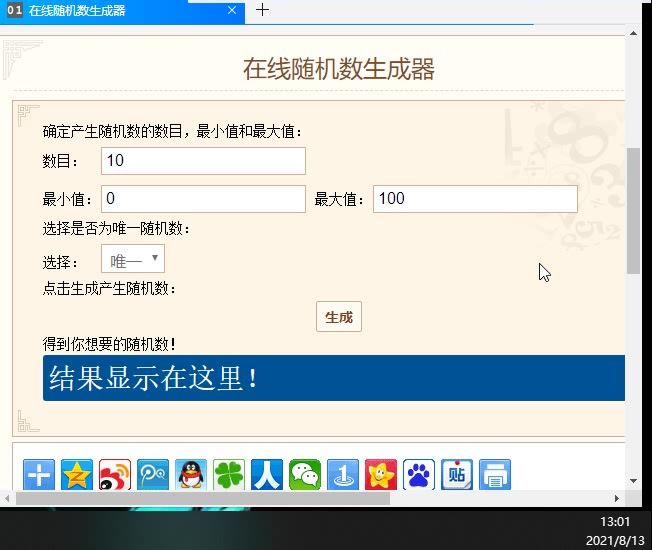Share to Baidu Tieba icon
652x550 pixels.
(457, 474)
